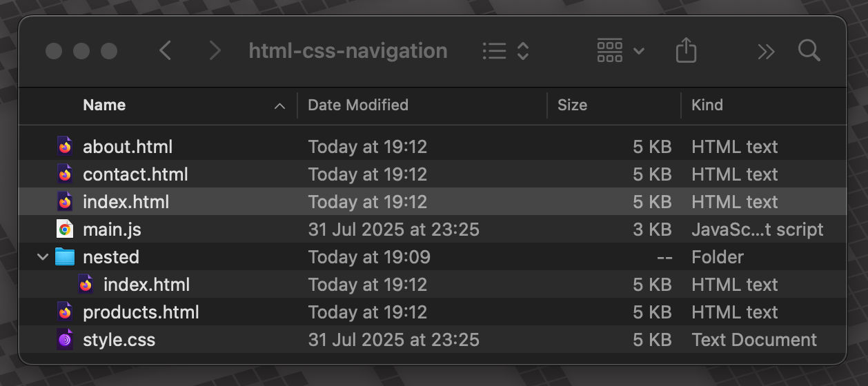Go forward with the right chevron
This screenshot has height=386, width=868.
[215, 50]
